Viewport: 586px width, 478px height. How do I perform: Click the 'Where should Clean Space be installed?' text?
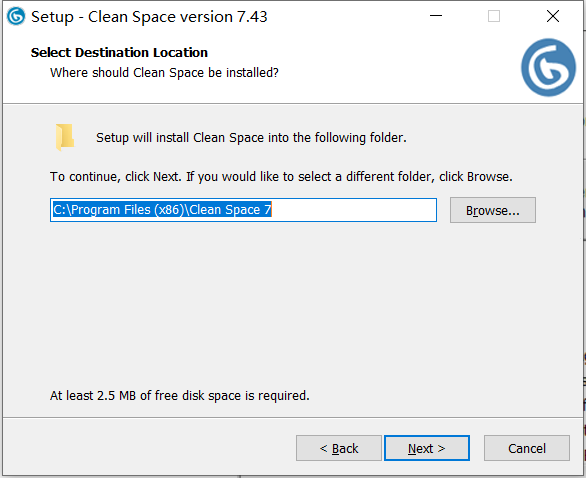click(x=164, y=73)
